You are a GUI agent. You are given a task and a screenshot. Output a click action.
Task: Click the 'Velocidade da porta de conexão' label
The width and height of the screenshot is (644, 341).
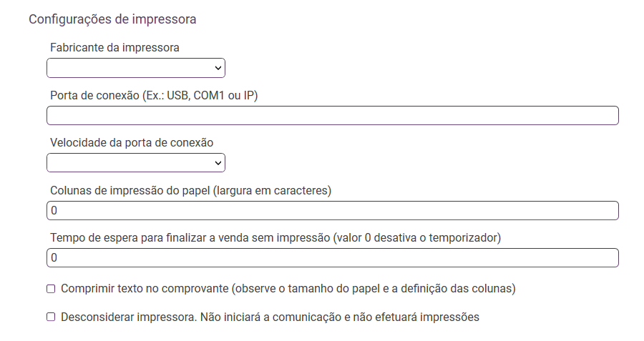[x=132, y=143]
